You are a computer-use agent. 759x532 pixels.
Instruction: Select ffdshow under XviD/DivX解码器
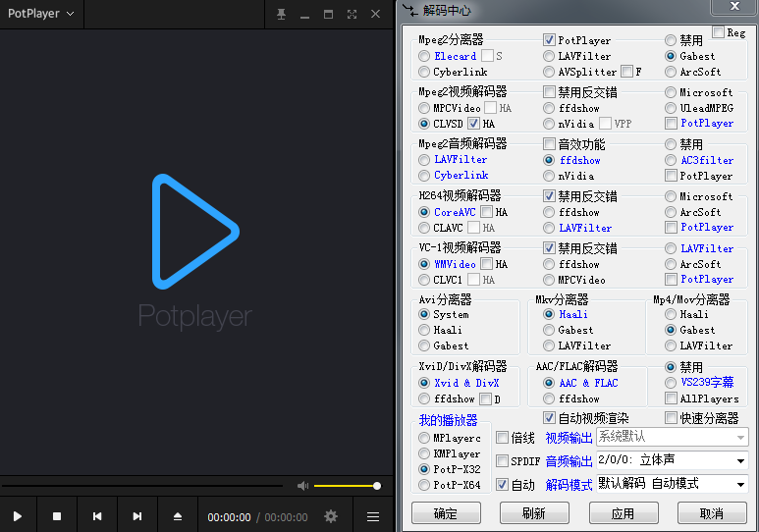point(424,399)
